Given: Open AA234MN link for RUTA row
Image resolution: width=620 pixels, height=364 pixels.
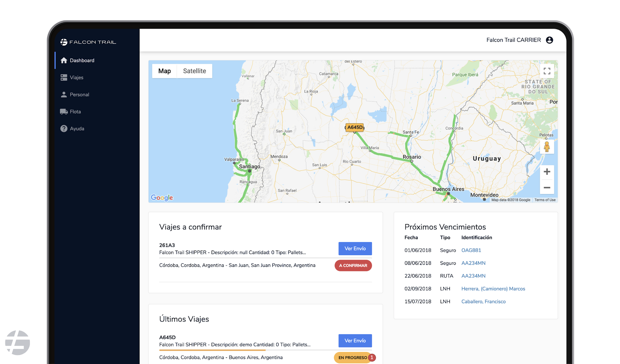Looking at the screenshot, I should point(474,276).
